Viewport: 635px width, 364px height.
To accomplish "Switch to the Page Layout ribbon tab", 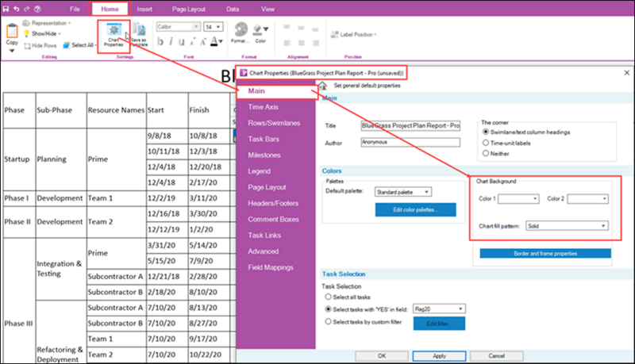I will click(x=189, y=9).
